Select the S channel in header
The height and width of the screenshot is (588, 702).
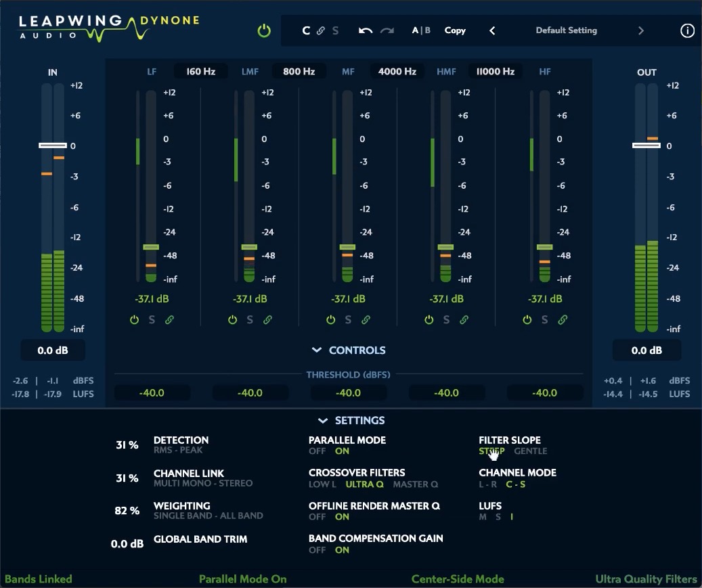coord(335,30)
